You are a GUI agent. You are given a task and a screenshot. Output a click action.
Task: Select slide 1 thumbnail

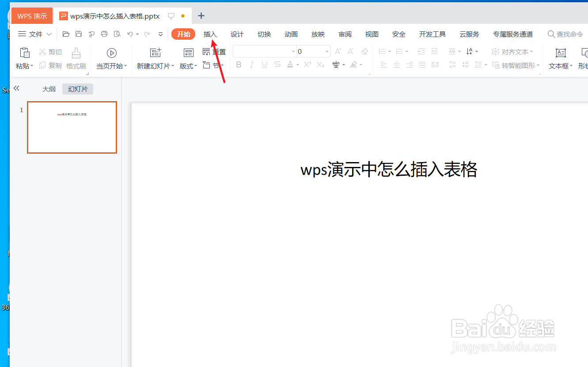tap(72, 127)
